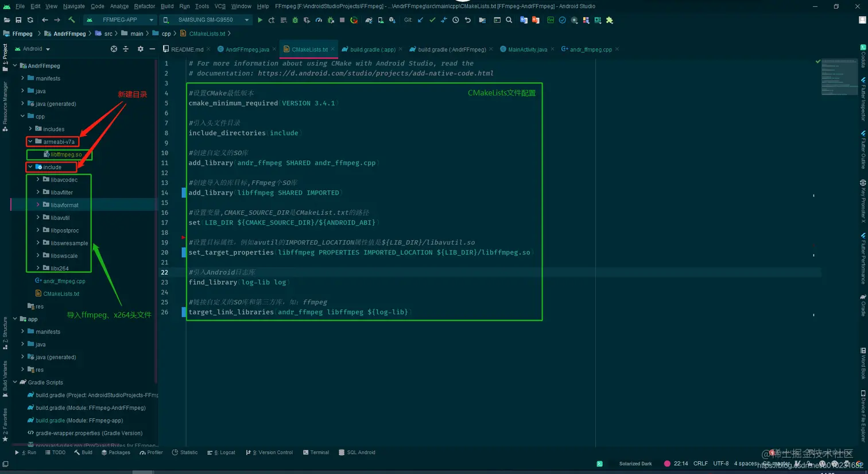Click the green puzzle piece plugin icon
Image resolution: width=868 pixels, height=474 pixels.
(610, 20)
